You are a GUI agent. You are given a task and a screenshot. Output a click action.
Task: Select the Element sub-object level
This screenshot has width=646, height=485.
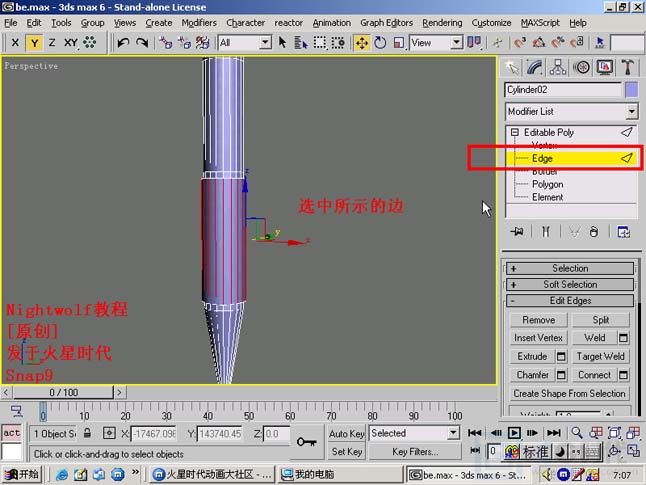pos(547,197)
